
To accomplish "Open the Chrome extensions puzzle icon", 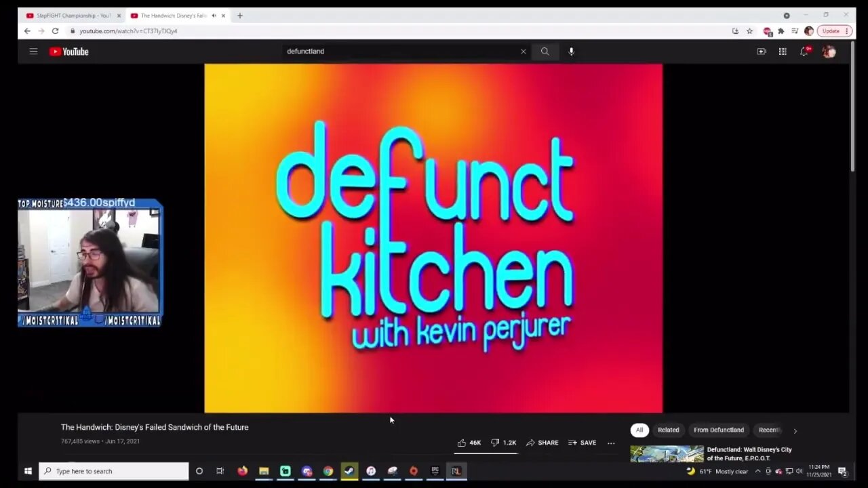I will pos(781,31).
